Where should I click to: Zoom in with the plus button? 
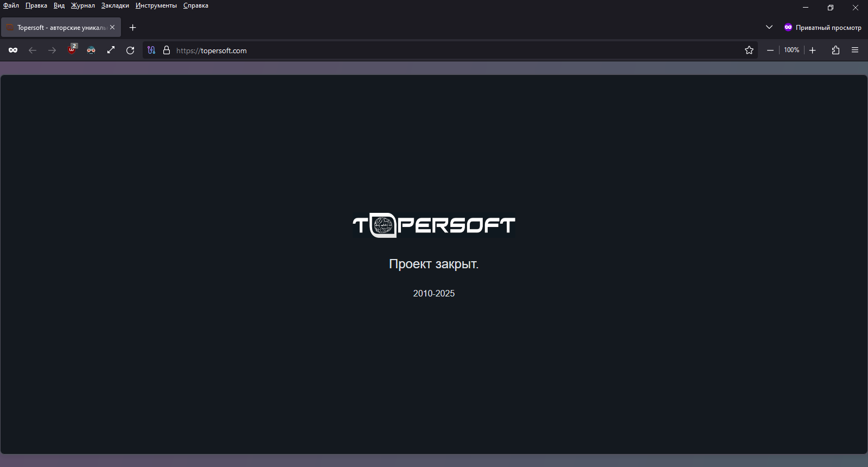tap(812, 50)
